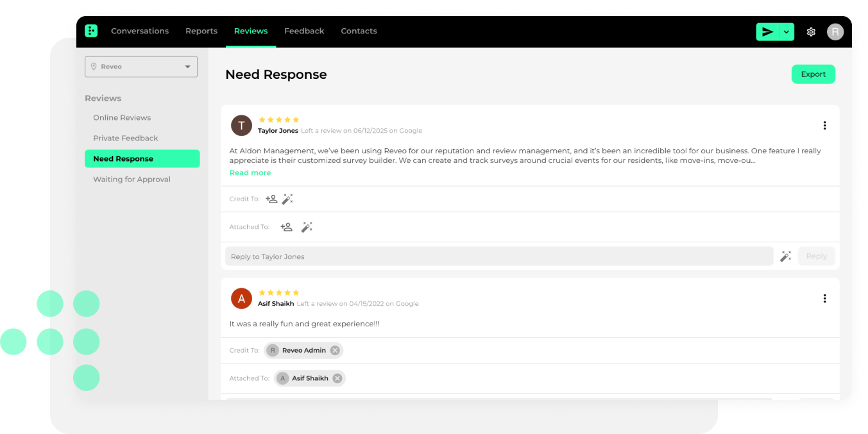Viewport: 868px width, 434px height.
Task: Open three-dot menu on Asif Shaikh review
Action: (824, 299)
